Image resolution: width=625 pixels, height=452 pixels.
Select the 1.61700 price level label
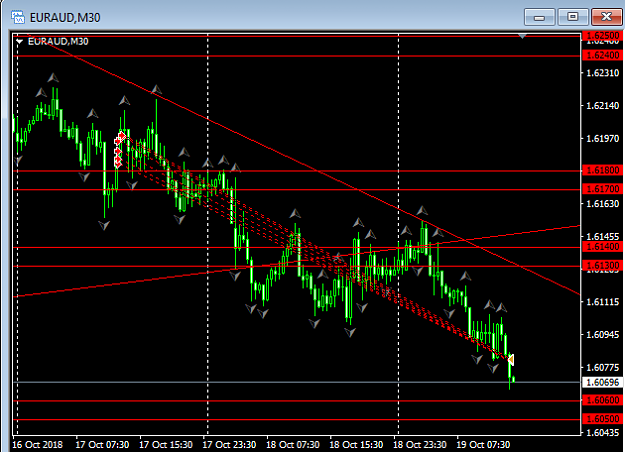tap(602, 189)
